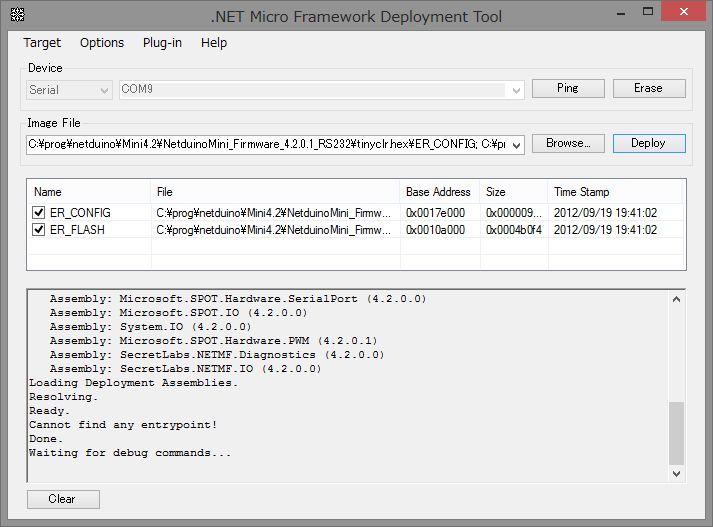The image size is (713, 527).
Task: Click the Deploy button
Action: click(x=649, y=143)
